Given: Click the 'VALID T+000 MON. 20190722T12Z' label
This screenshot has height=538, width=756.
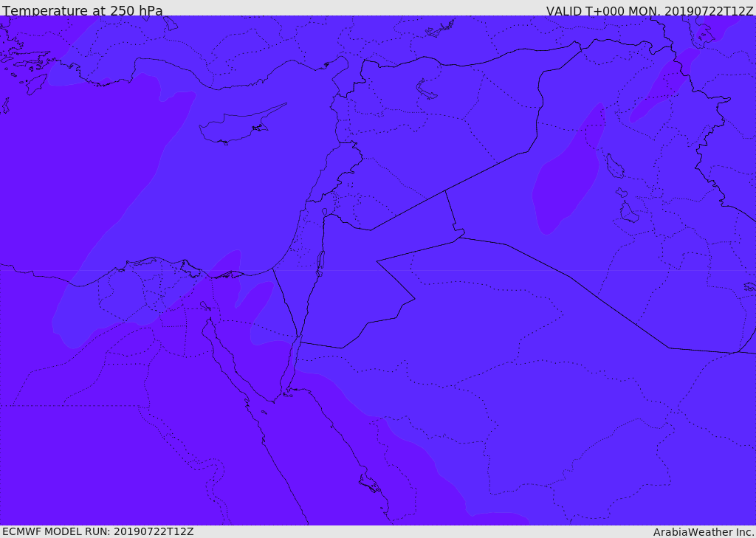Looking at the screenshot, I should pyautogui.click(x=650, y=10).
